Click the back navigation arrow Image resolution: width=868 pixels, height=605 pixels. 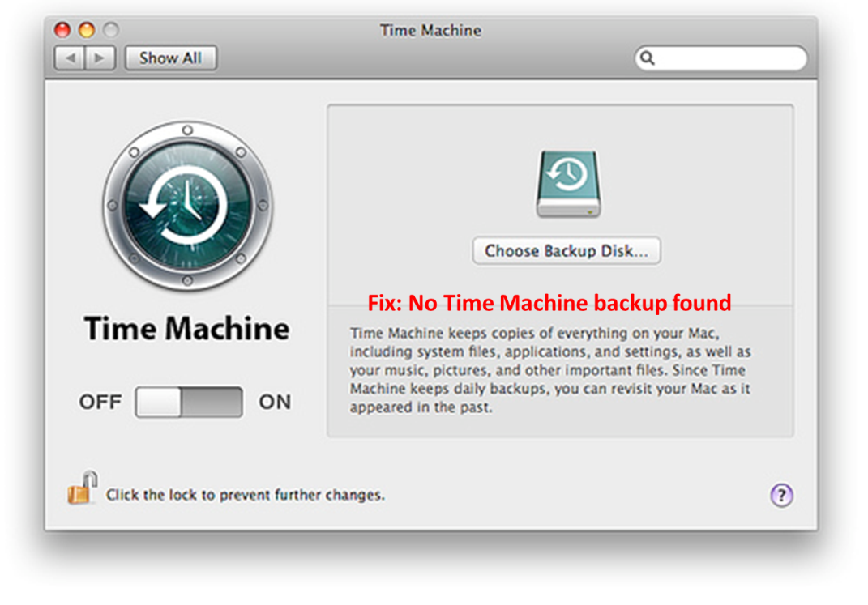[x=70, y=58]
